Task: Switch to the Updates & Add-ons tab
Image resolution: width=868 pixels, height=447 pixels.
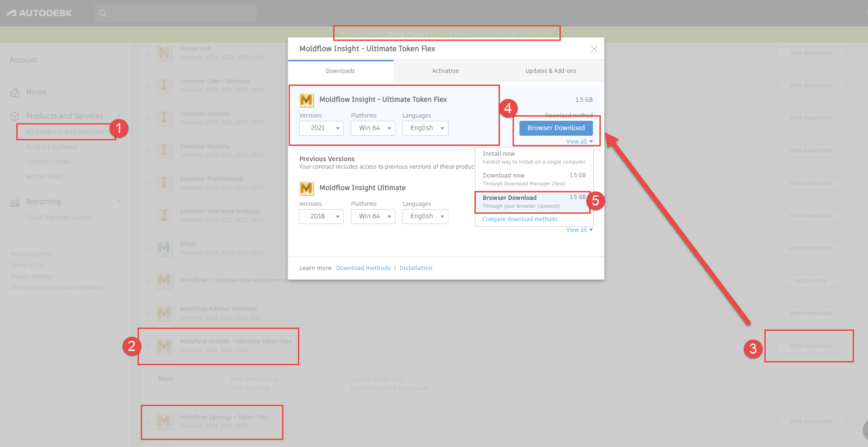Action: pyautogui.click(x=551, y=71)
